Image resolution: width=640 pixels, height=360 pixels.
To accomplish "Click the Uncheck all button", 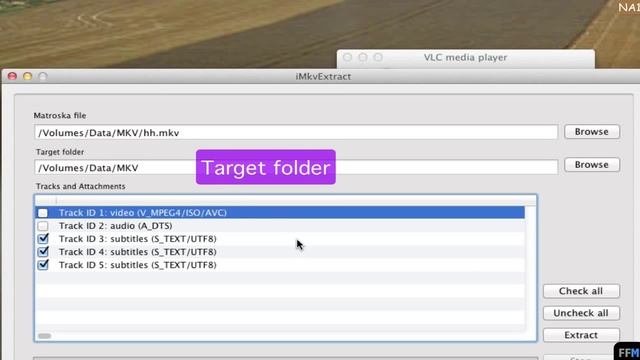I will tap(581, 313).
